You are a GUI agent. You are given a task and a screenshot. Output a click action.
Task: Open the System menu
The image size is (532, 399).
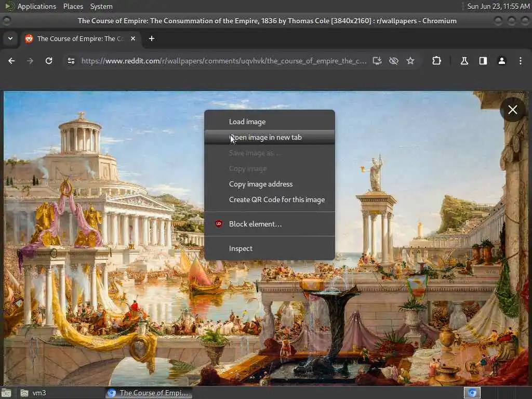click(x=101, y=6)
